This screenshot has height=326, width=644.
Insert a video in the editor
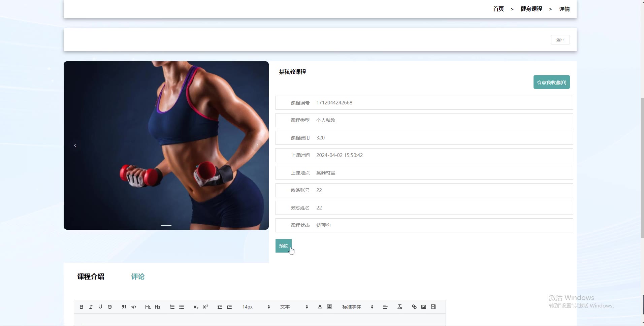[x=433, y=307]
